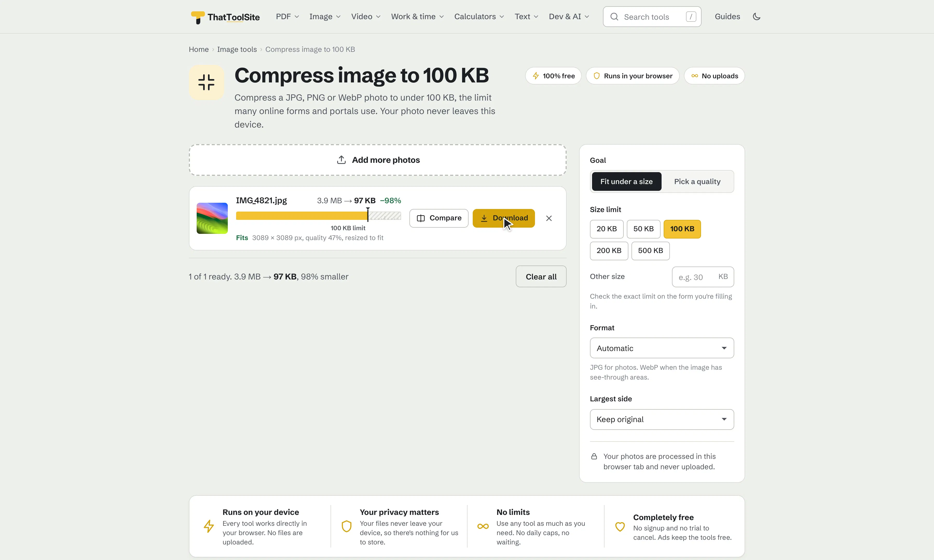Click the lock icon in the privacy note

coord(594,457)
